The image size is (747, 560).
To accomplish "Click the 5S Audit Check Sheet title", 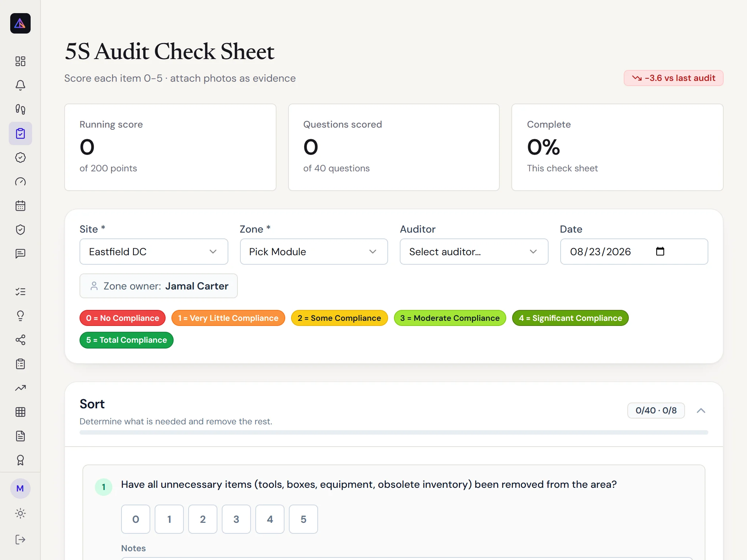I will [x=170, y=51].
